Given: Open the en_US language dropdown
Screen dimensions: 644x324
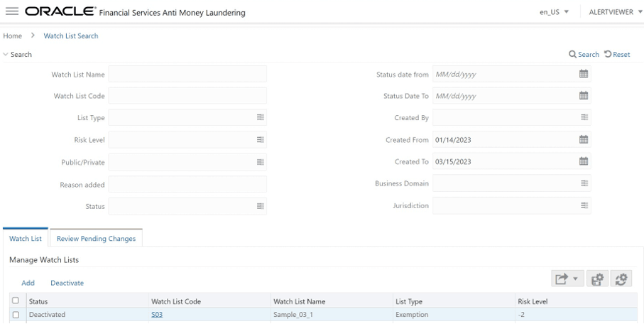Looking at the screenshot, I should click(x=554, y=12).
